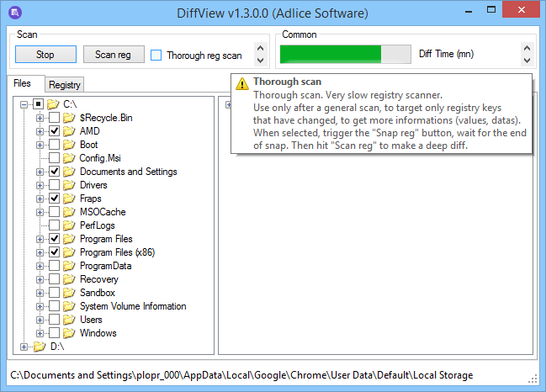Minimize the DiffView window
Screen dimensions: 546x392
coord(469,11)
